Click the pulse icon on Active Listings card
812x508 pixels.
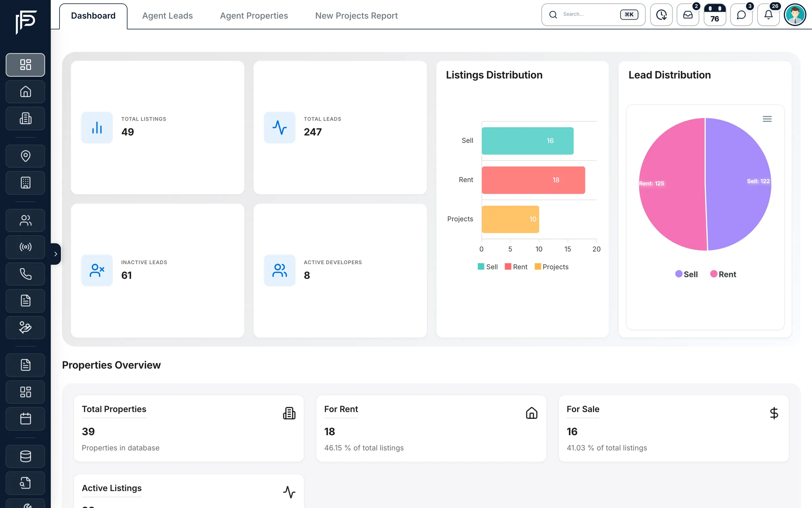[x=289, y=492]
